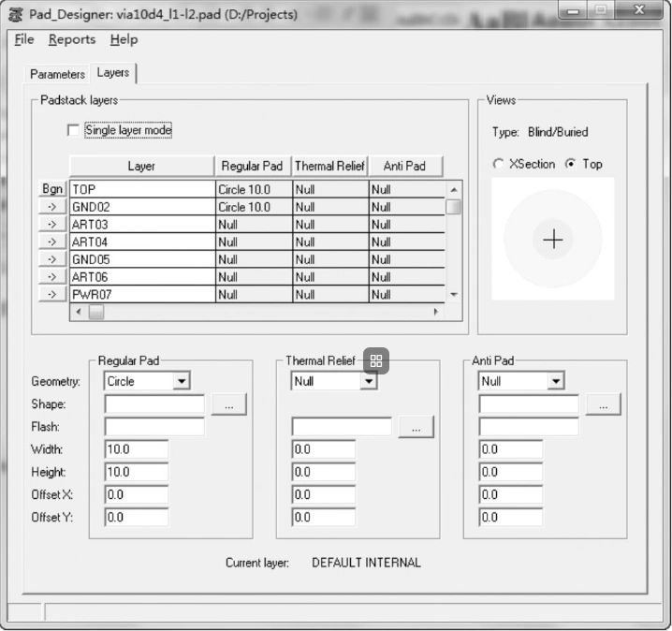Select the GND05 layer cell
The height and width of the screenshot is (631, 672).
coord(142,259)
